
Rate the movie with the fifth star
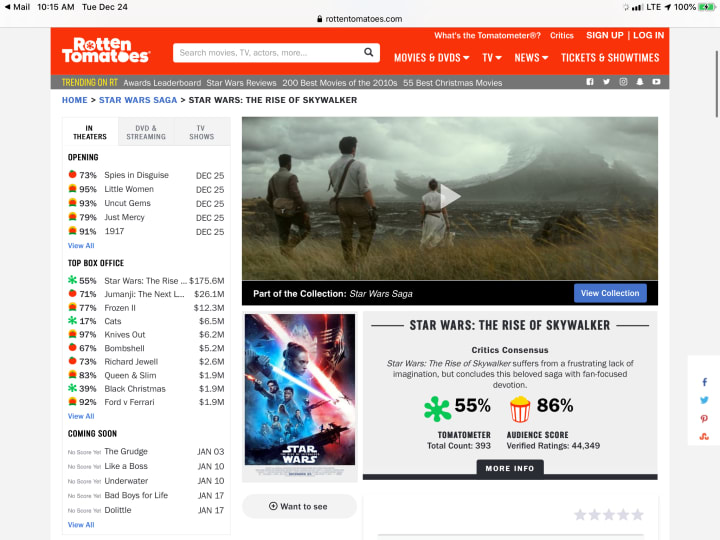[x=637, y=514]
